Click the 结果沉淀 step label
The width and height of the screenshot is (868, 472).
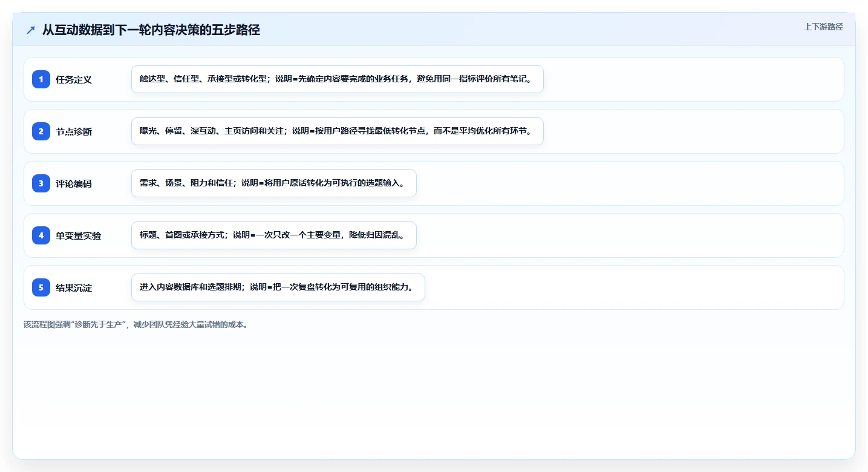point(74,288)
